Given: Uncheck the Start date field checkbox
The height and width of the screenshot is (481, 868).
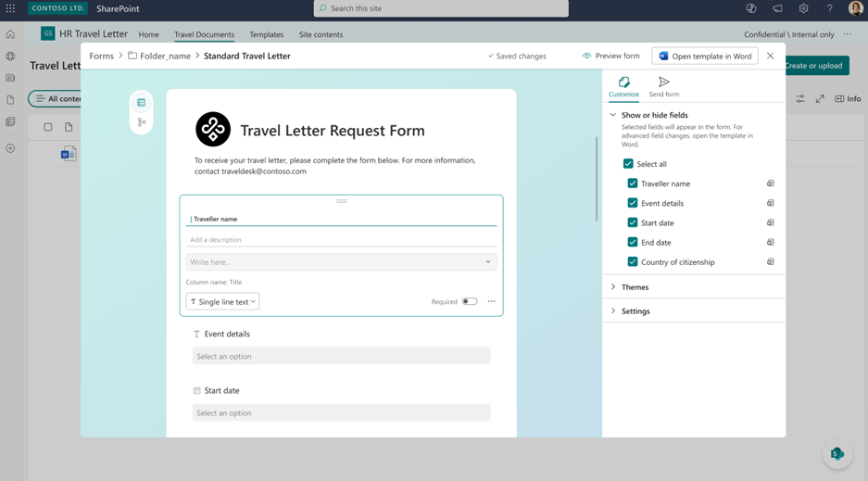Looking at the screenshot, I should (633, 223).
